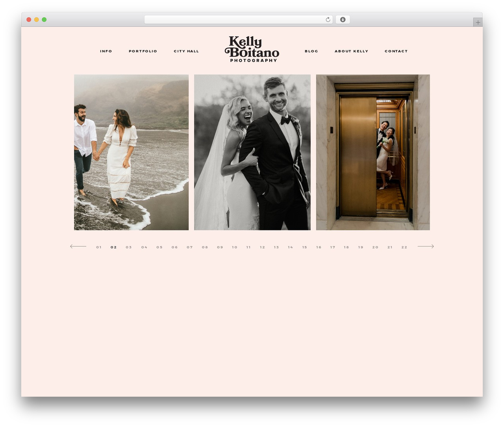Jump to slide 17
The image size is (504, 427).
[333, 247]
